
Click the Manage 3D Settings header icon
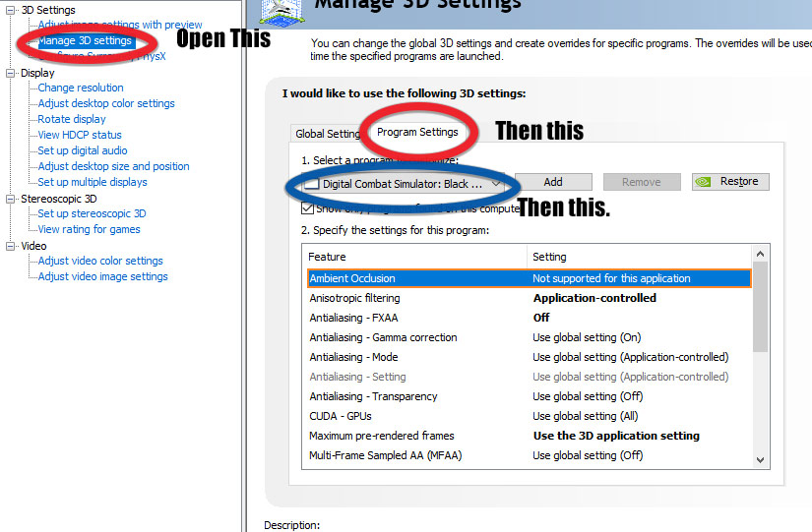click(281, 12)
